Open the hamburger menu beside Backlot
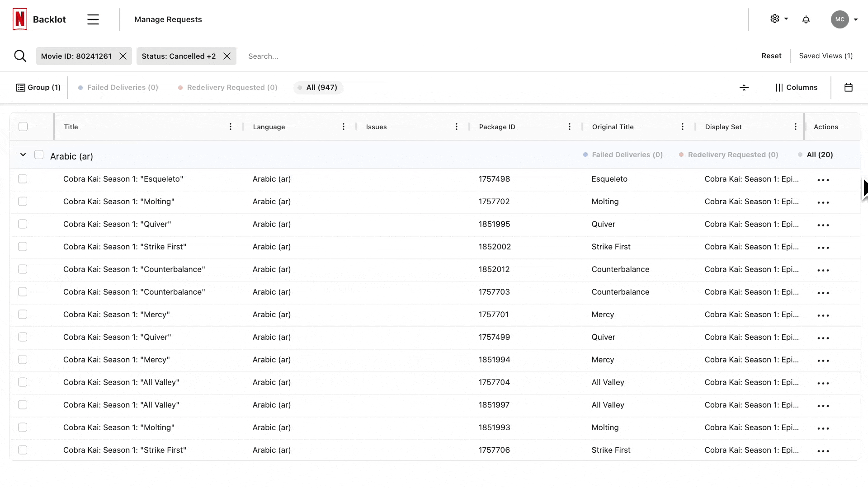868x488 pixels. click(93, 19)
